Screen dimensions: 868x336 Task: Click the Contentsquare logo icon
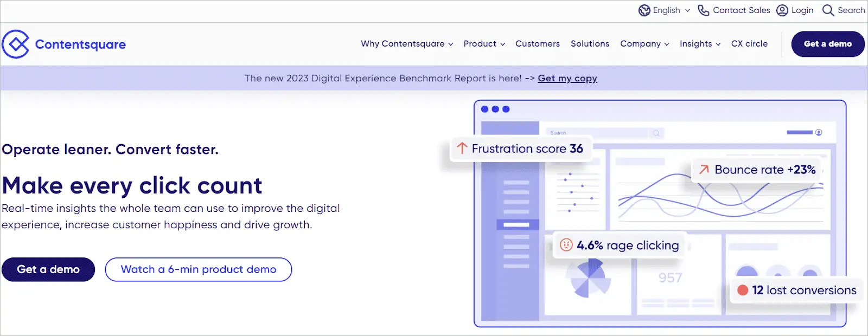(15, 44)
